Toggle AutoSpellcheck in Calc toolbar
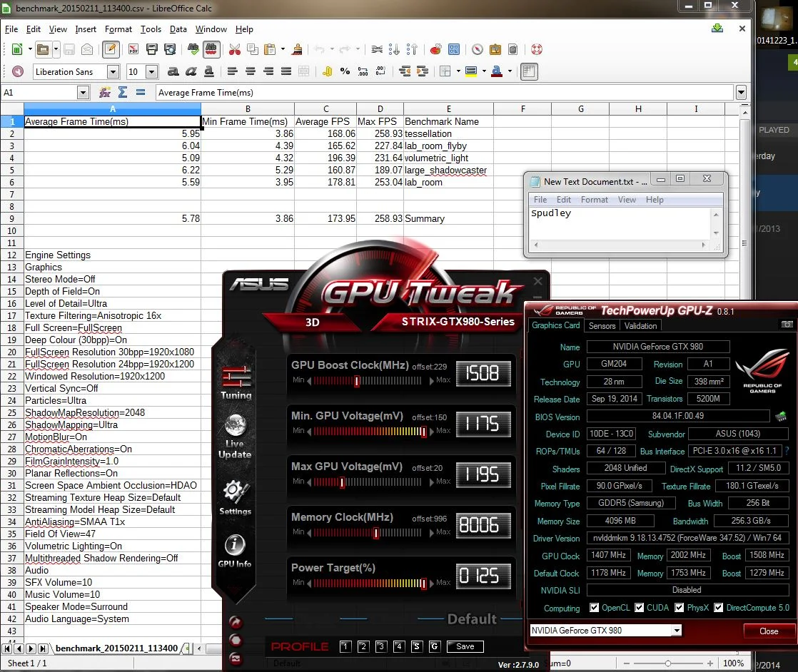 click(211, 49)
